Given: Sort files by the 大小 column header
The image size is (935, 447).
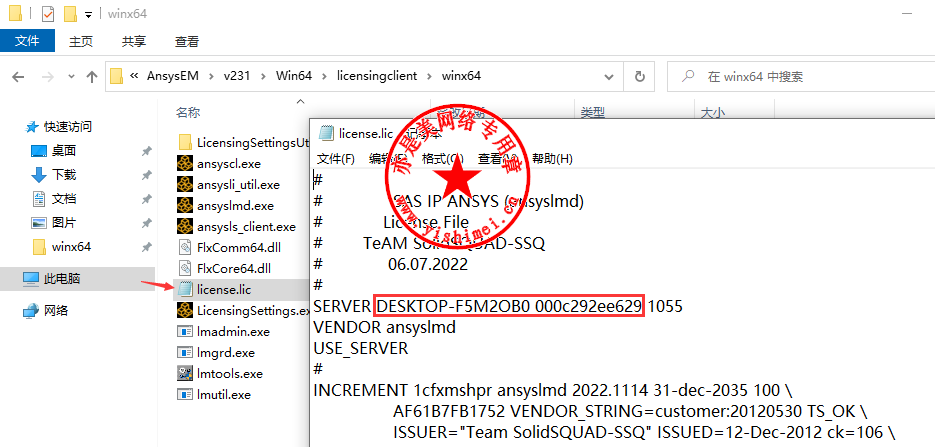Looking at the screenshot, I should [713, 112].
